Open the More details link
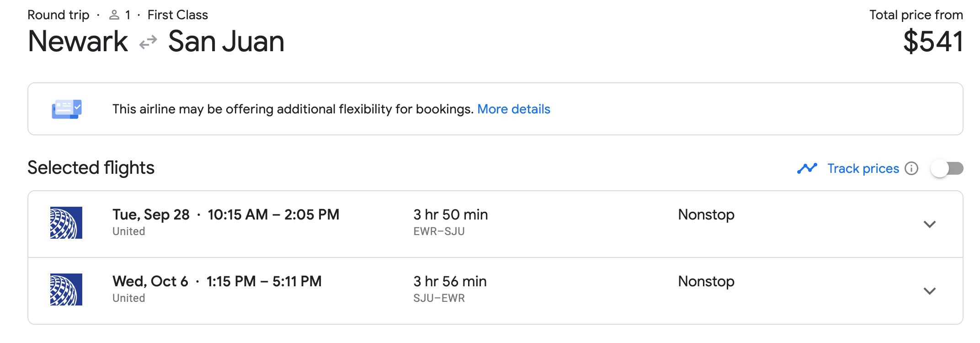The height and width of the screenshot is (343, 980). (x=513, y=109)
